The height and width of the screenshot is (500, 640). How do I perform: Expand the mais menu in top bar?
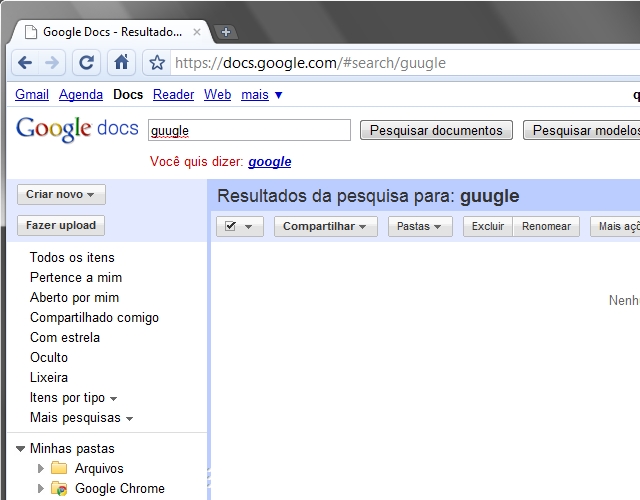[262, 95]
